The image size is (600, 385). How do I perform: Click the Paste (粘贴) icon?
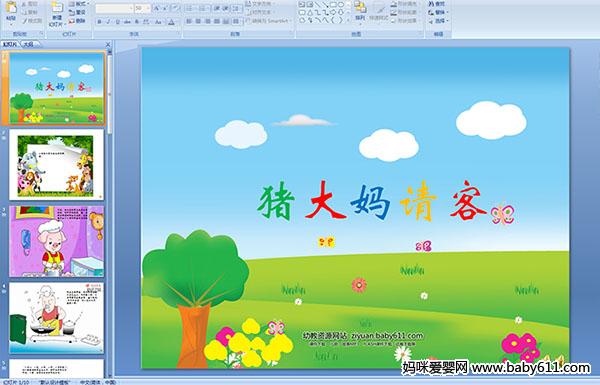(11, 11)
